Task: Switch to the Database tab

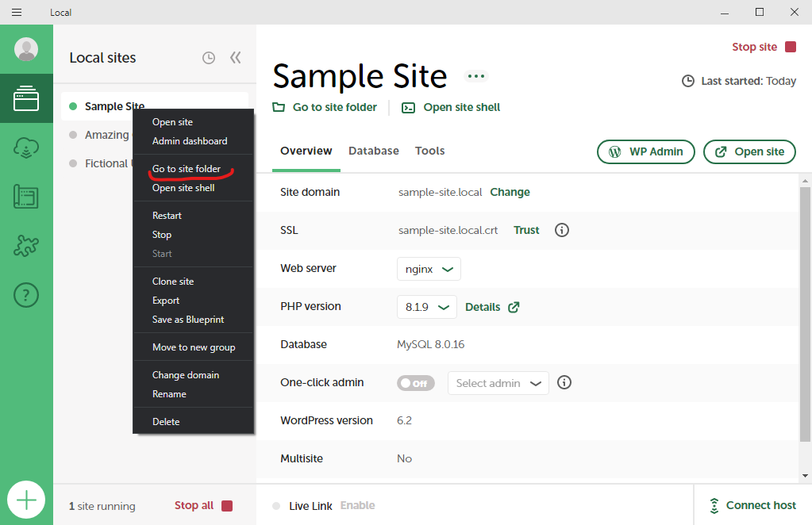Action: tap(373, 151)
